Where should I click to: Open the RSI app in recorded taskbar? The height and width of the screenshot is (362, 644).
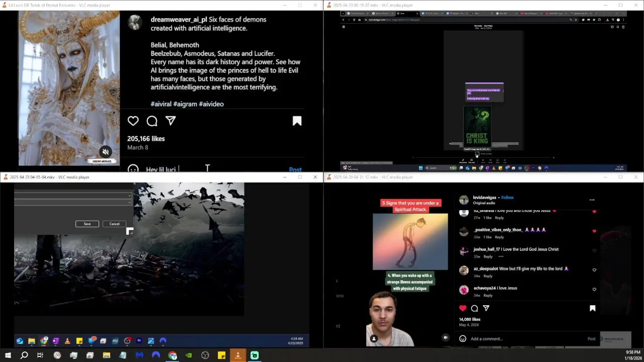(115, 341)
